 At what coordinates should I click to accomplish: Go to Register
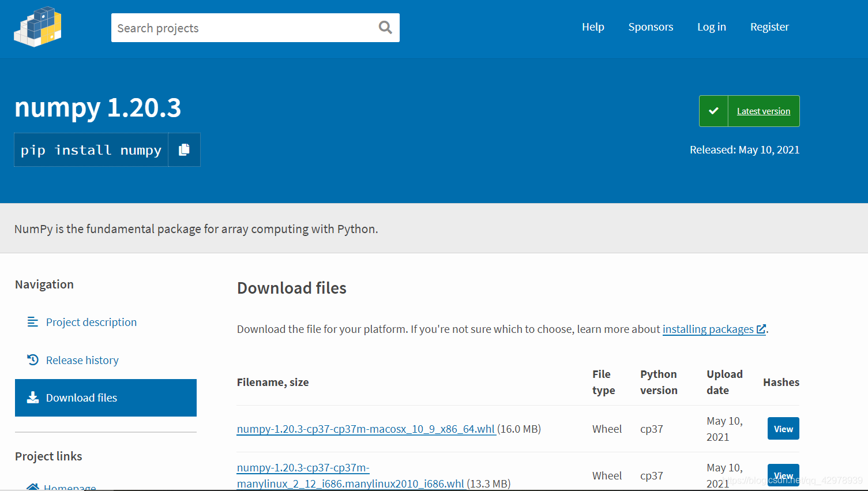pyautogui.click(x=769, y=27)
